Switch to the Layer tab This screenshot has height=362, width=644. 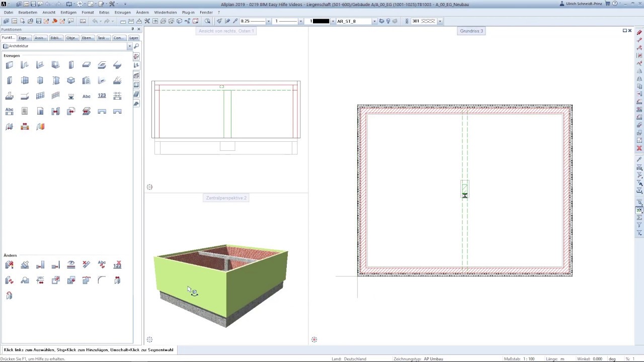tap(133, 38)
